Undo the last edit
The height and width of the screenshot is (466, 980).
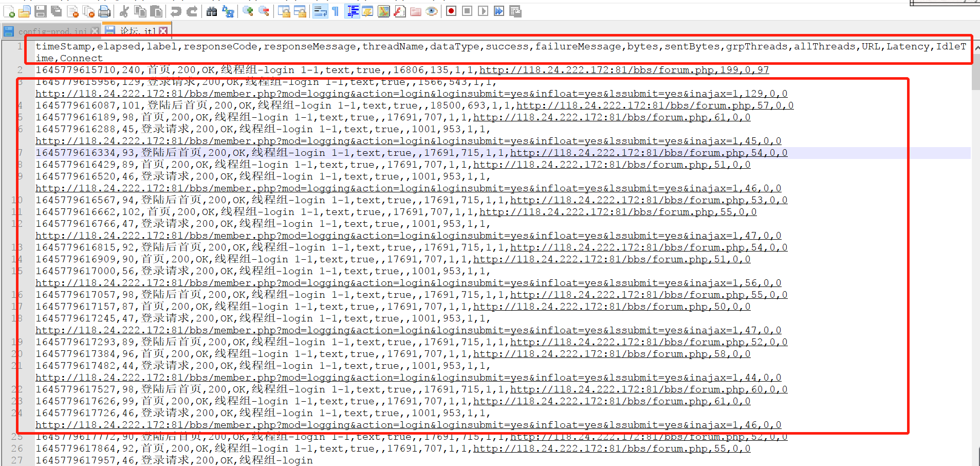[x=176, y=11]
